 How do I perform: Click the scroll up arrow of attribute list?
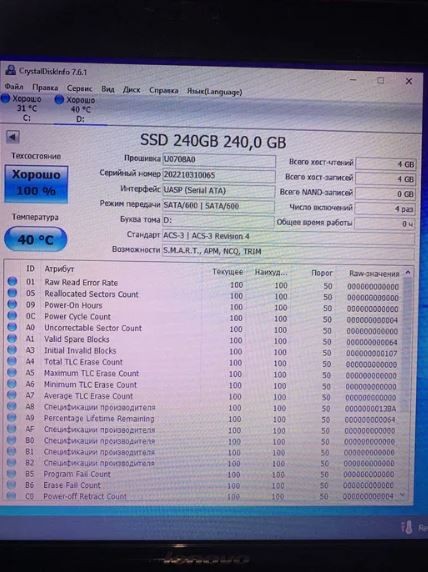click(x=408, y=272)
